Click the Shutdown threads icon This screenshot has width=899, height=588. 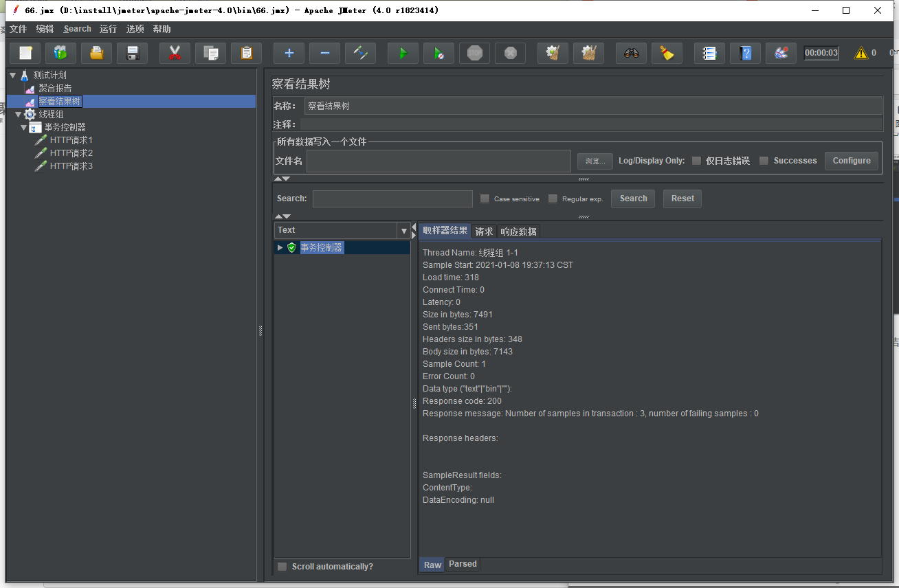click(x=511, y=53)
